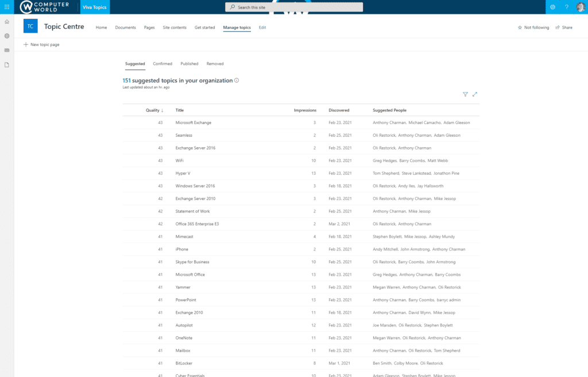Open the Home navigation item

(x=101, y=28)
